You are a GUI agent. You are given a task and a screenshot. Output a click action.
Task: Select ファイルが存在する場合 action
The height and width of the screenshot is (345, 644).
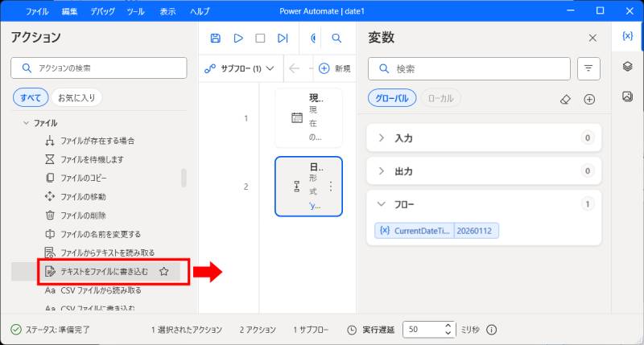coord(97,141)
